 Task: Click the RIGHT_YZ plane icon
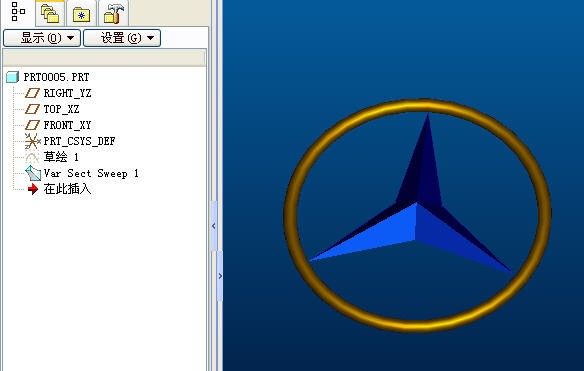click(32, 93)
